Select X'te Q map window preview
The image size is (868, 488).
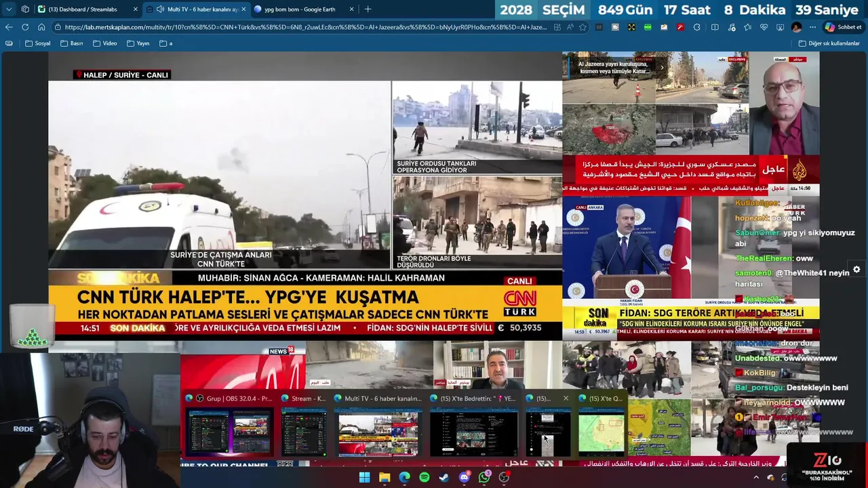pos(602,425)
